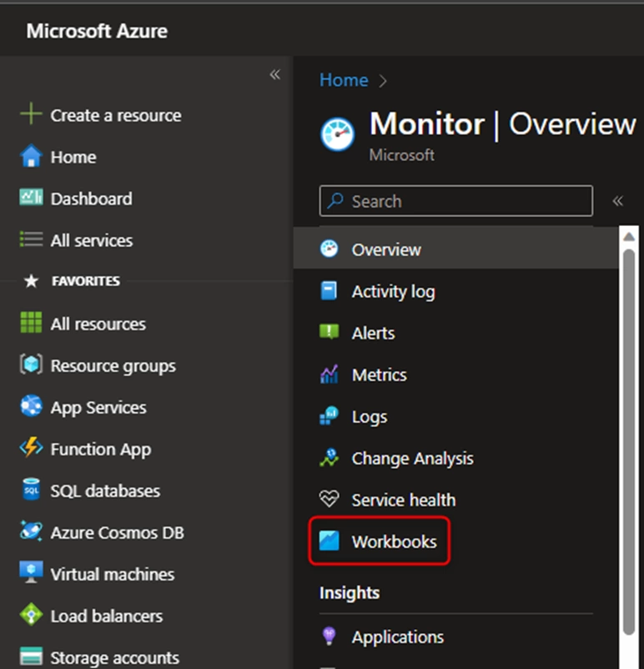
Task: Click the Overview gauge icon in Monitor menu
Action: point(329,249)
